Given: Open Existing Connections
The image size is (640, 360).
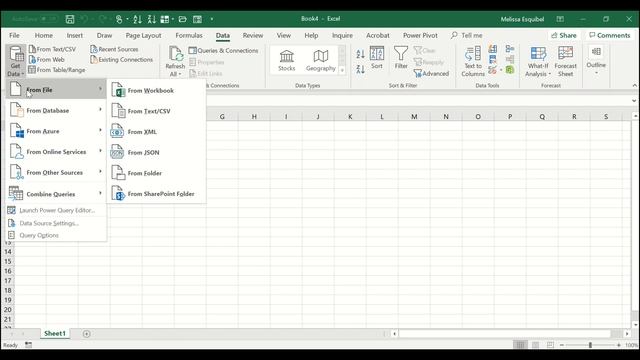Looking at the screenshot, I should click(122, 60).
